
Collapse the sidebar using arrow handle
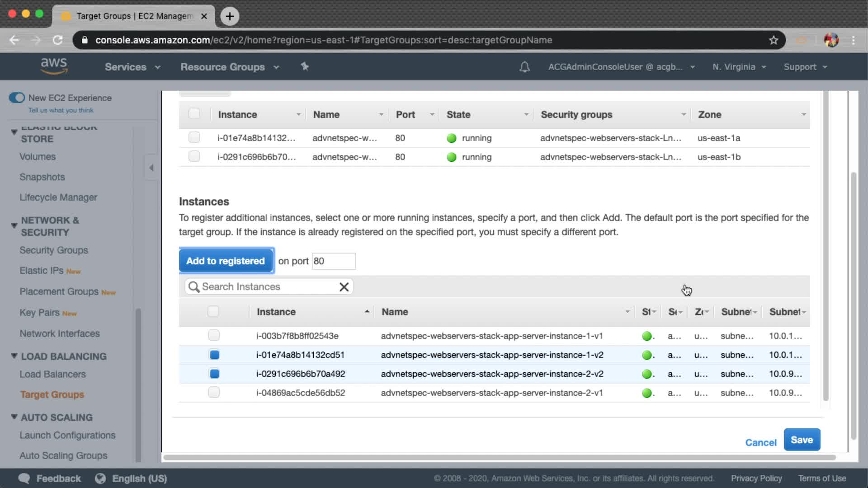coord(151,168)
